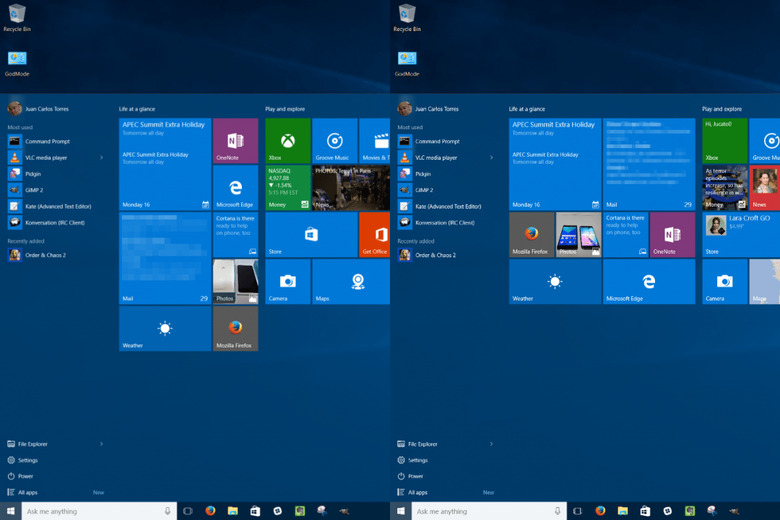Viewport: 780px width, 520px height.
Task: Open Groove Music tile in left Start menu
Action: pyautogui.click(x=334, y=141)
